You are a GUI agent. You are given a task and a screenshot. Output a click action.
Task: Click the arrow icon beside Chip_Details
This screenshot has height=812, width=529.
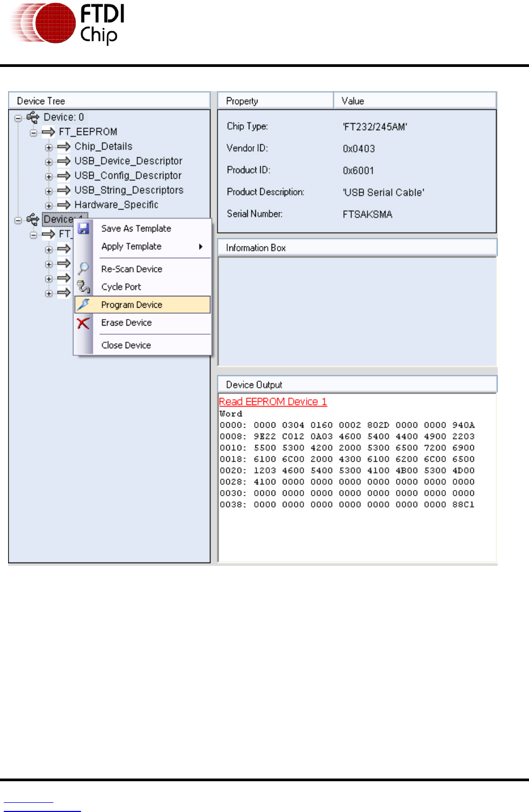coord(64,146)
